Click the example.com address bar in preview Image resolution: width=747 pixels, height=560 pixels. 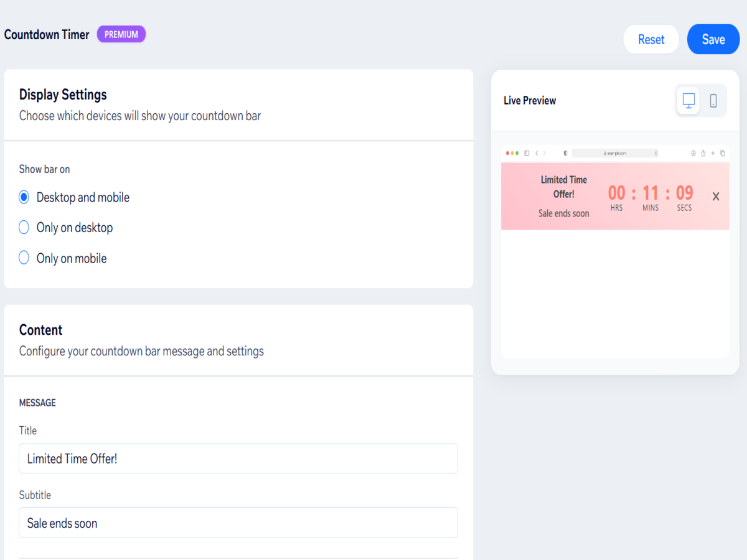click(614, 153)
